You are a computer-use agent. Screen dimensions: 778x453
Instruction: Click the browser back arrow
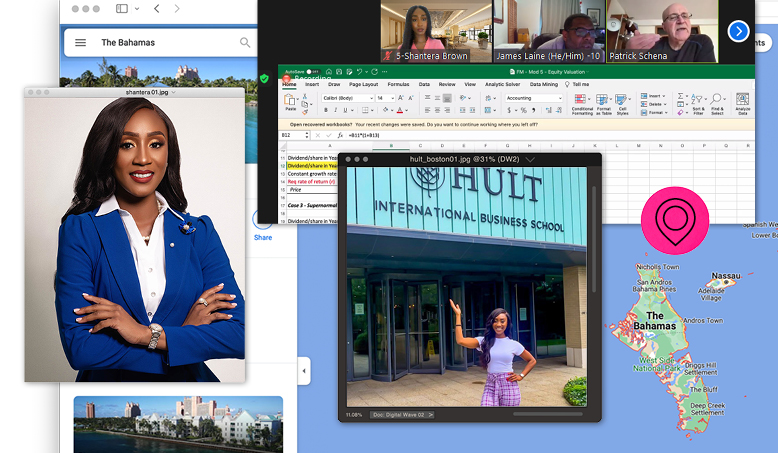(157, 8)
